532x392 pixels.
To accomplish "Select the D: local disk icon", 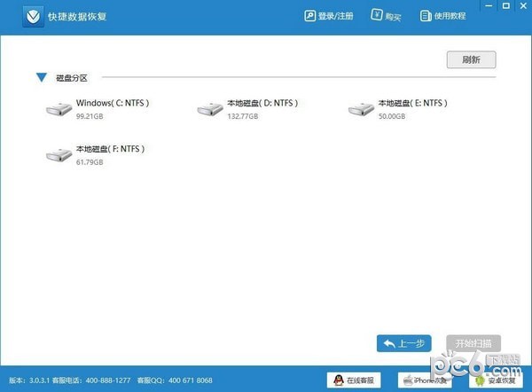I will (x=210, y=109).
